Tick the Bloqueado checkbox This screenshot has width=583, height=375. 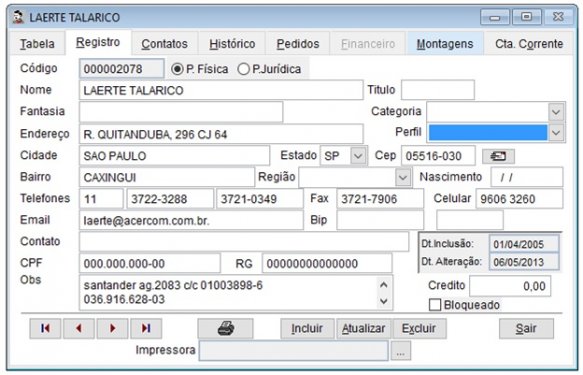[x=435, y=305]
